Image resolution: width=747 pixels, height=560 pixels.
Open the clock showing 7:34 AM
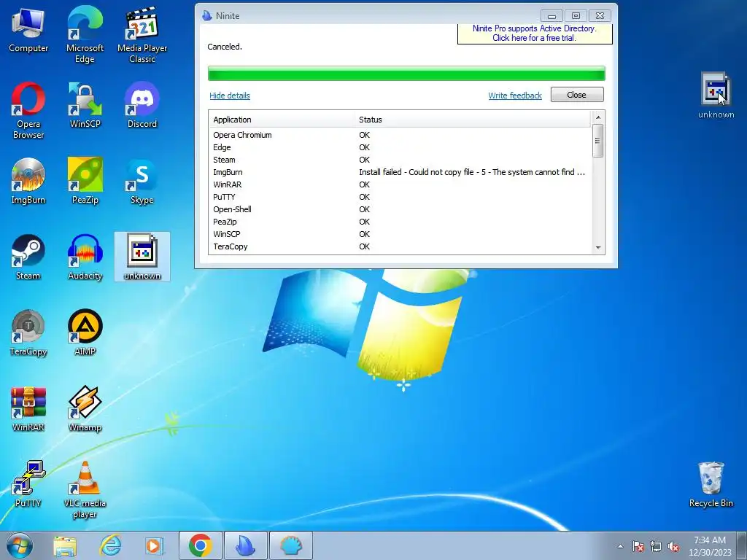tap(710, 545)
